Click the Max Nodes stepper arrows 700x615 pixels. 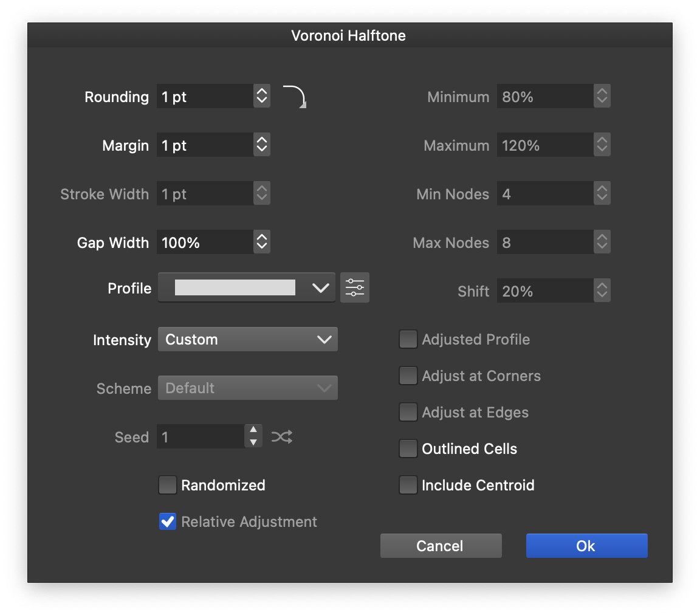[602, 242]
